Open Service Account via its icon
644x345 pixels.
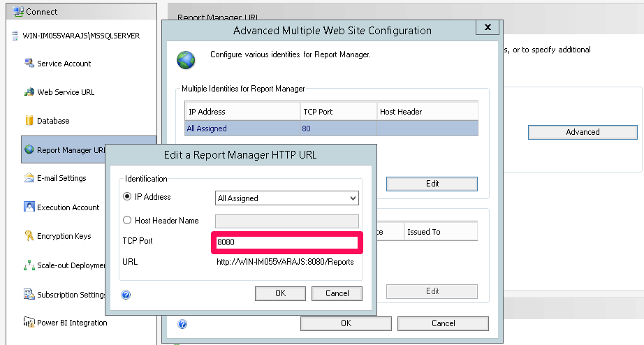tap(29, 63)
